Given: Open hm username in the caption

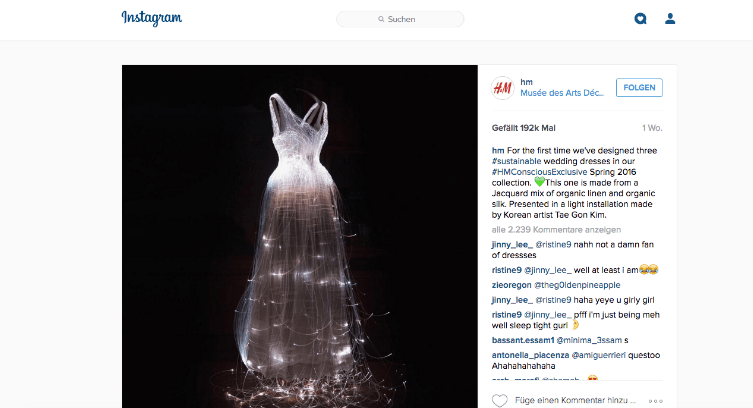Looking at the screenshot, I should pos(498,151).
